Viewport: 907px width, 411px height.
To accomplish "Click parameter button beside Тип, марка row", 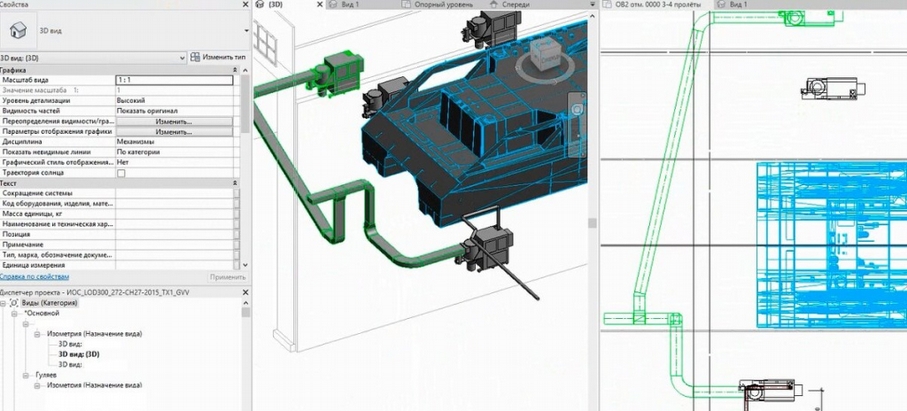I will tap(236, 255).
